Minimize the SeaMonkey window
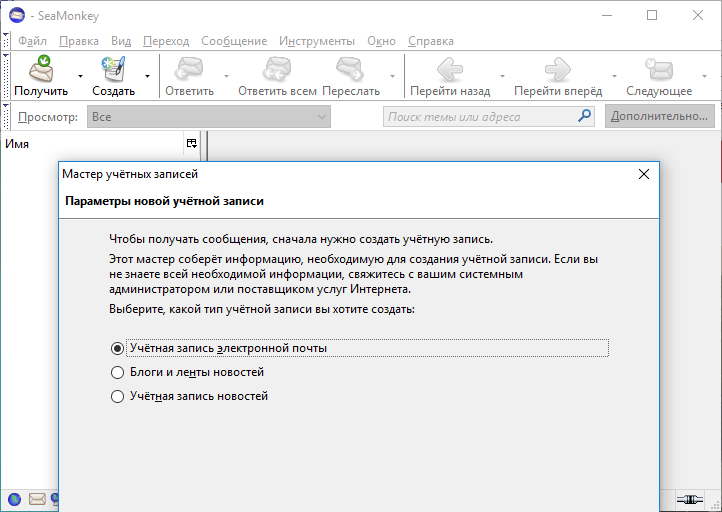 [607, 15]
